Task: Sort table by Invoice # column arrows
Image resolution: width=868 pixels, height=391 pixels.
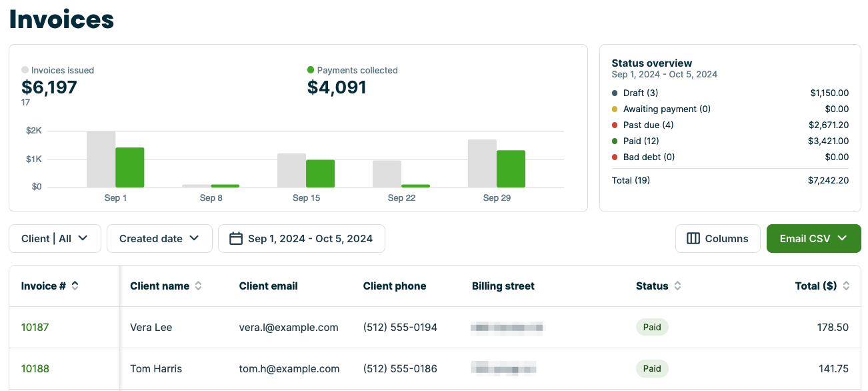Action: 75,286
